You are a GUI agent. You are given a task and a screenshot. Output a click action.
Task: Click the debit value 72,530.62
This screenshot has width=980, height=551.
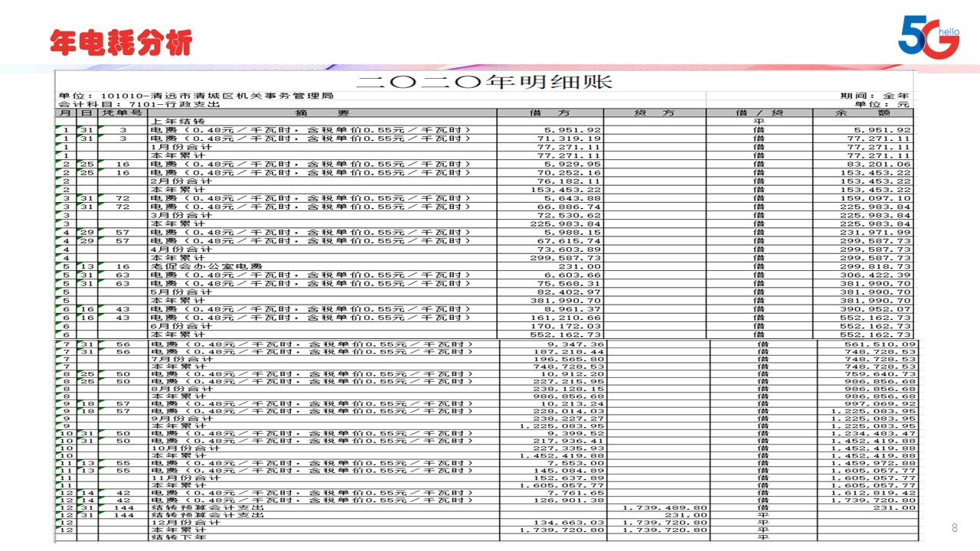573,215
